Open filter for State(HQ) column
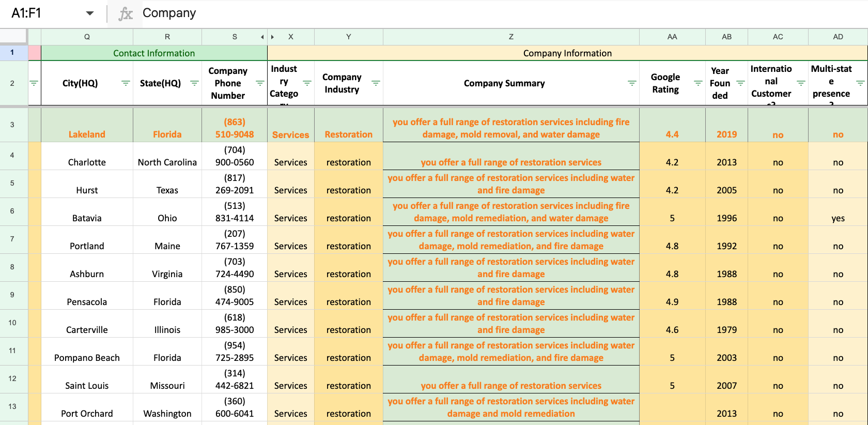The width and height of the screenshot is (868, 425). (194, 83)
